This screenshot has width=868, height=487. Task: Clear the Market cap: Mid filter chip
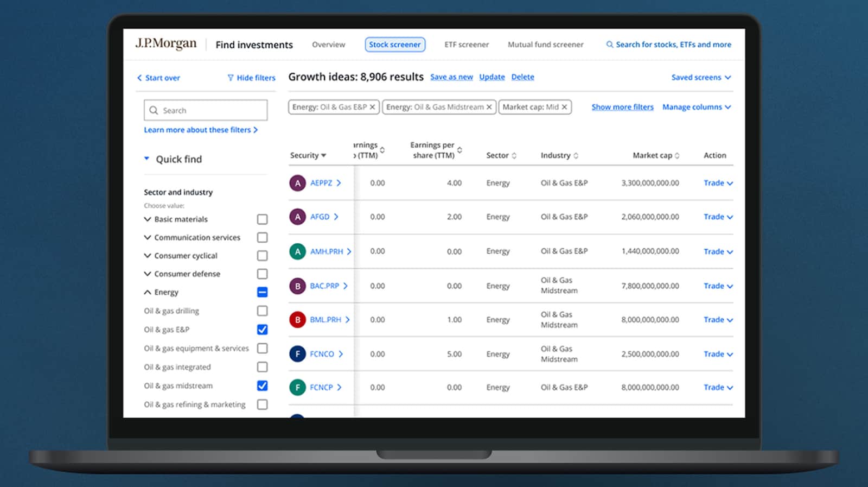[564, 107]
